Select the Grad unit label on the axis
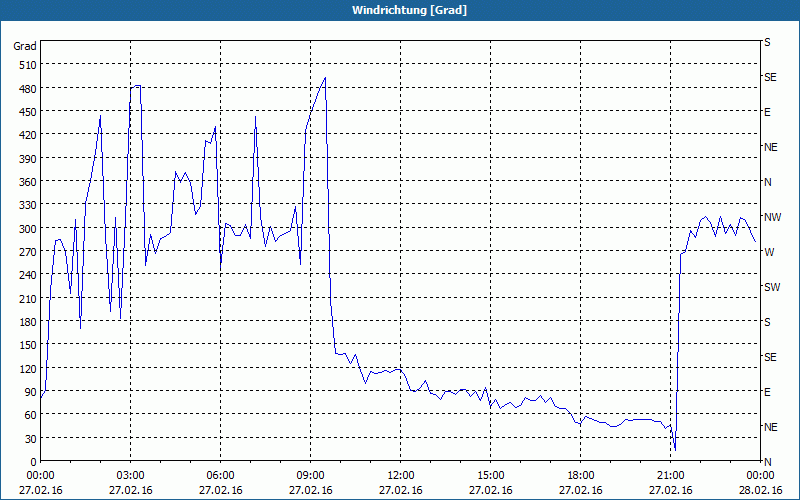 pyautogui.click(x=25, y=46)
